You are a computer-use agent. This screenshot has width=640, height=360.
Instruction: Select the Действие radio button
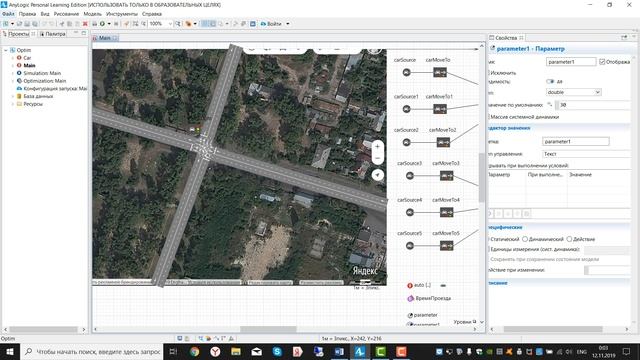coord(569,239)
